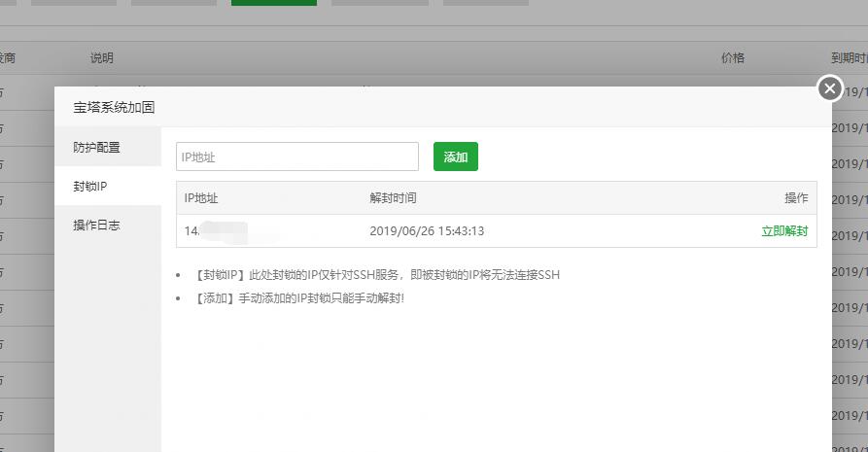The height and width of the screenshot is (452, 868).
Task: Click the 说明 column header in background table
Action: tap(102, 57)
